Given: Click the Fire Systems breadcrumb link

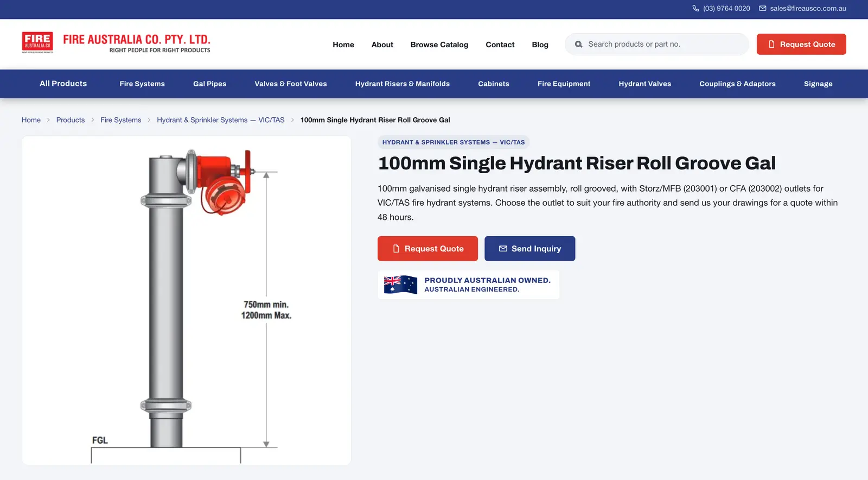Looking at the screenshot, I should point(120,120).
